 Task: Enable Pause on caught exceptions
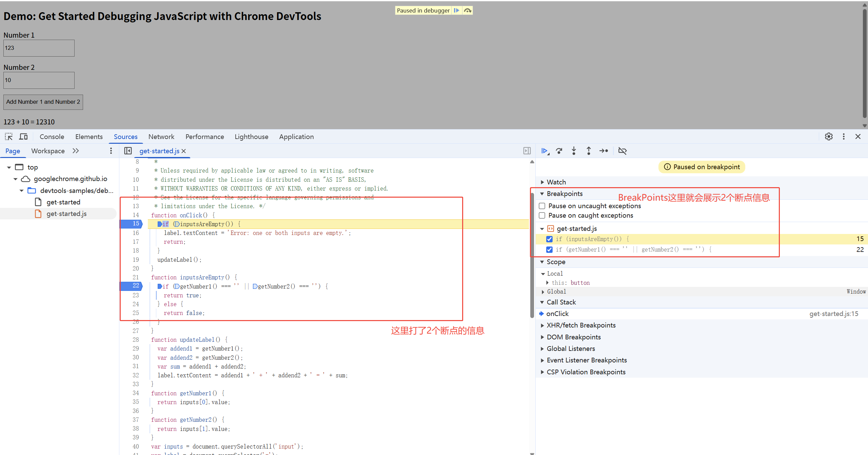point(542,216)
